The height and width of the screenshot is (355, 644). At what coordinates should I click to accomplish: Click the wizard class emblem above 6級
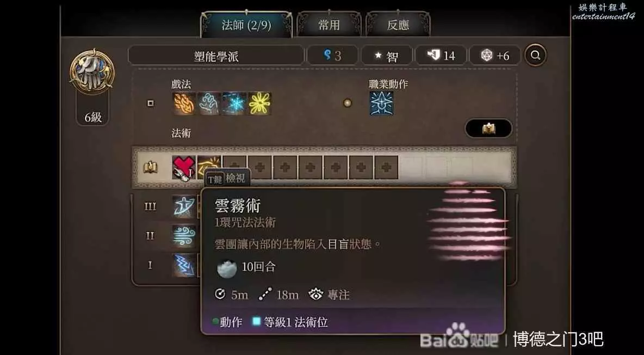click(92, 72)
